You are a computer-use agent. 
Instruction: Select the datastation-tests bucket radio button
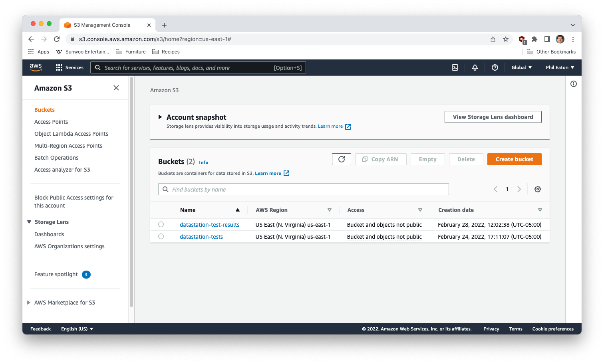tap(161, 236)
